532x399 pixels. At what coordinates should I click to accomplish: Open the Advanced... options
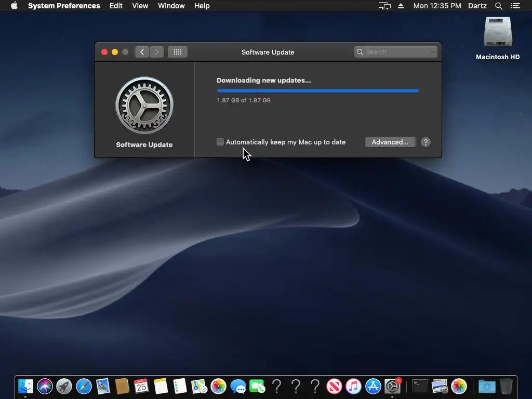(x=390, y=142)
